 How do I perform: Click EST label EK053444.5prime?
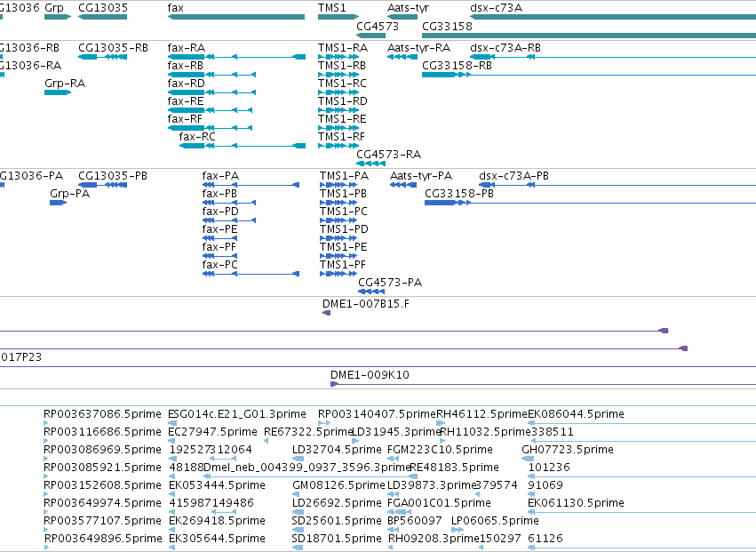pos(217,486)
